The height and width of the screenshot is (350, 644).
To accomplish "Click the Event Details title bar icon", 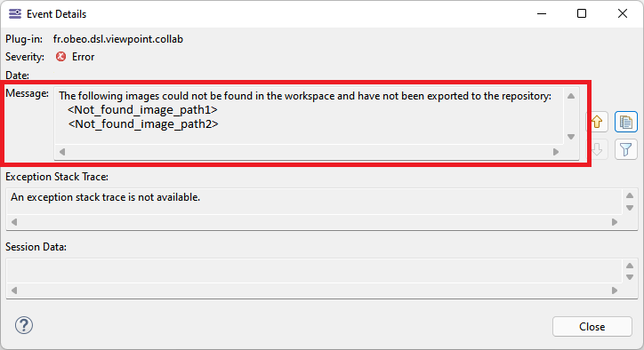I will [x=15, y=14].
